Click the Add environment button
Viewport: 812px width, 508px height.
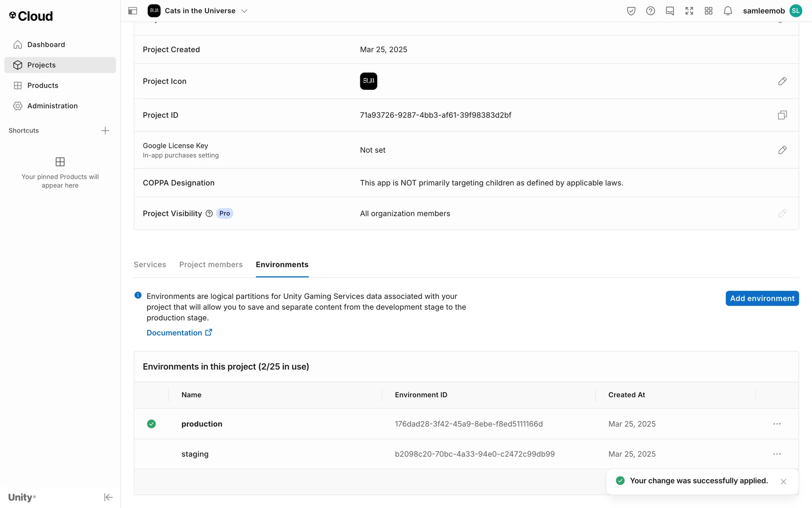pos(762,298)
